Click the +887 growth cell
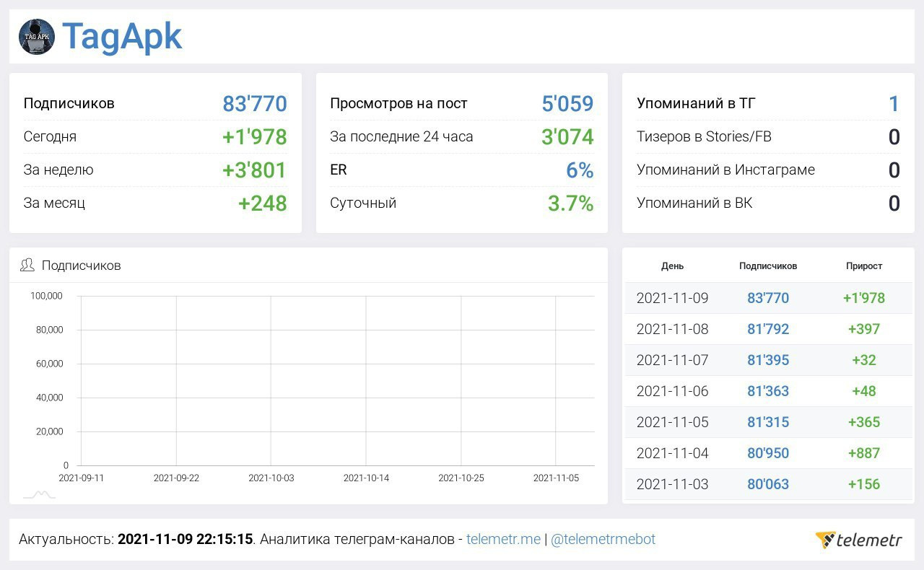 (x=864, y=453)
